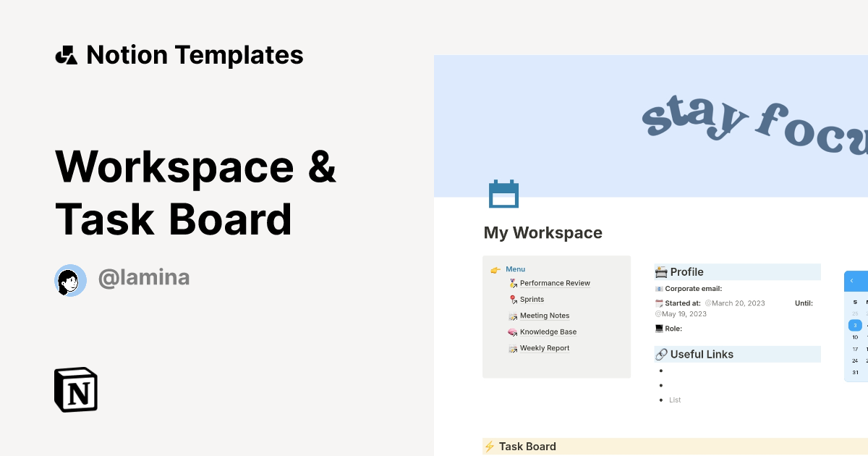Screen dimensions: 868x456
Task: Click the Notion N logo on the left panel
Action: click(75, 389)
